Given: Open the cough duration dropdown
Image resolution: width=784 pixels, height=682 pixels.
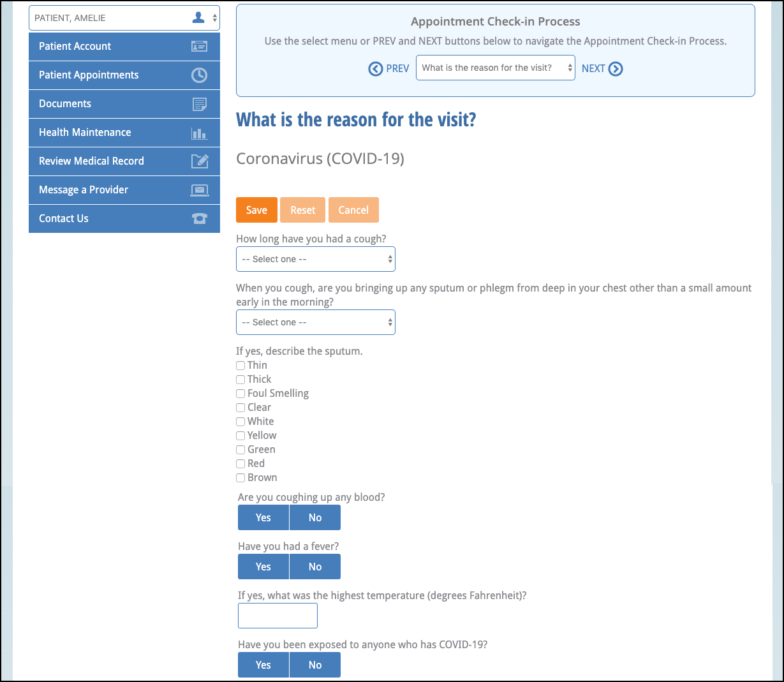Looking at the screenshot, I should click(315, 259).
